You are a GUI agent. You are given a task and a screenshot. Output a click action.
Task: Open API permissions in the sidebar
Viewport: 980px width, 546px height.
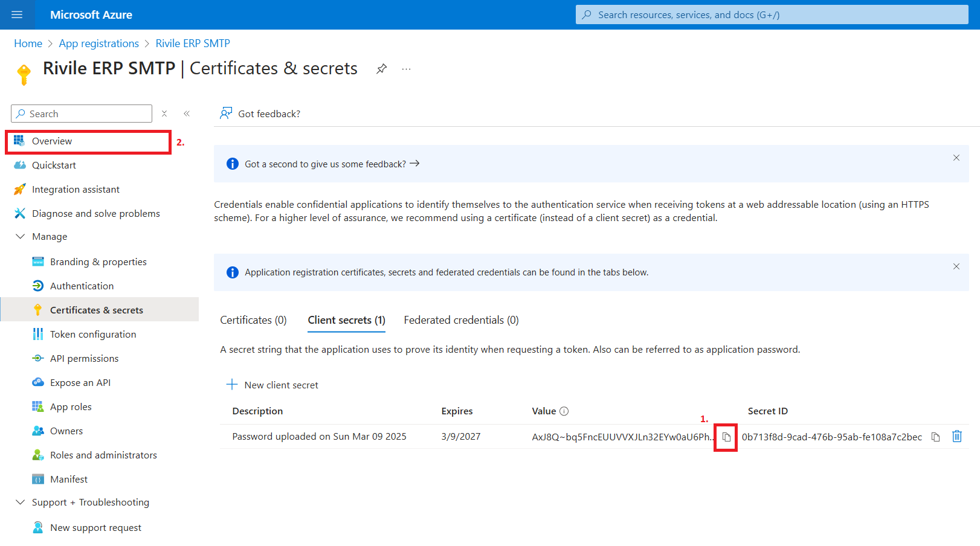point(84,359)
